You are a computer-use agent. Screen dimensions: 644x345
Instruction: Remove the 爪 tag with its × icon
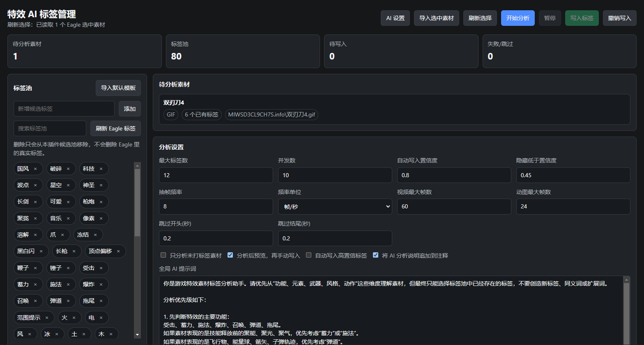[62, 235]
